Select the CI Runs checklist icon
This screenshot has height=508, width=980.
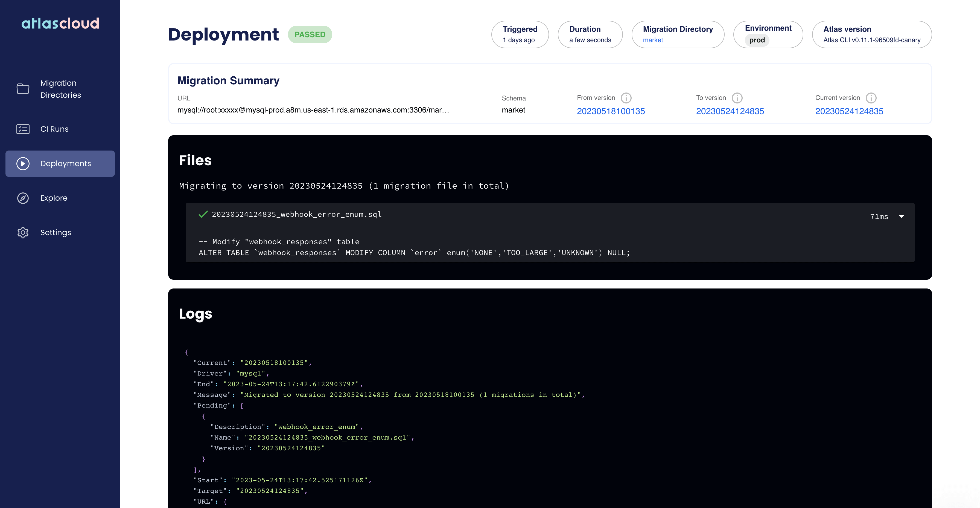pos(23,129)
